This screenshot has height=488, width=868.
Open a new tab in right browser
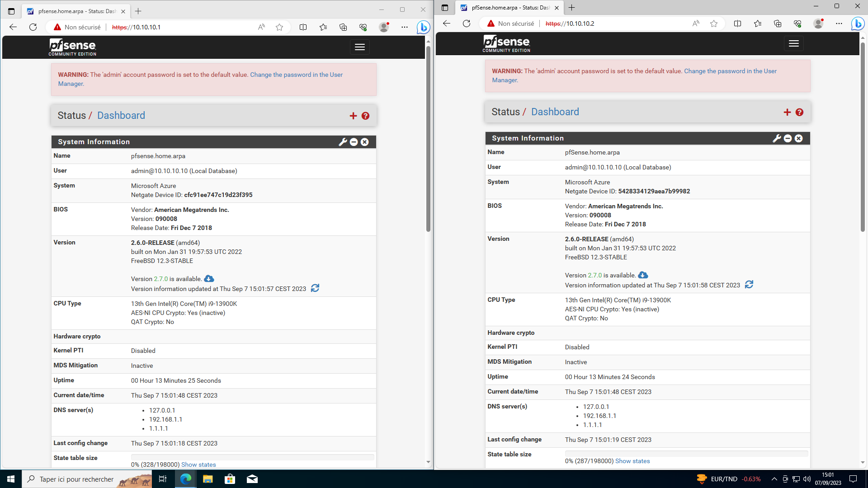(572, 8)
